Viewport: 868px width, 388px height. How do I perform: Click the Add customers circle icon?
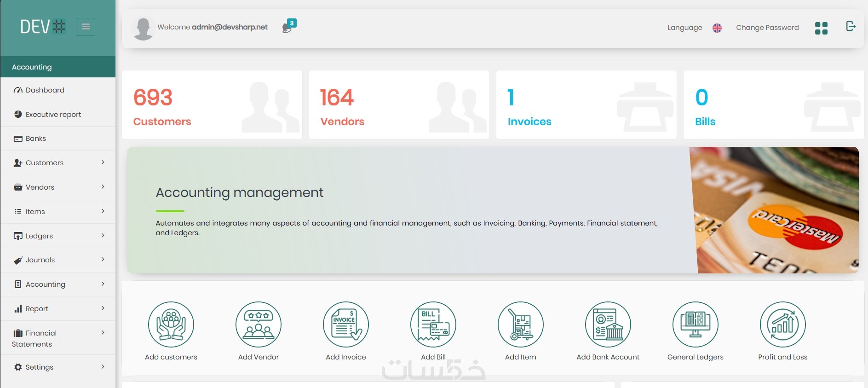[x=171, y=324]
